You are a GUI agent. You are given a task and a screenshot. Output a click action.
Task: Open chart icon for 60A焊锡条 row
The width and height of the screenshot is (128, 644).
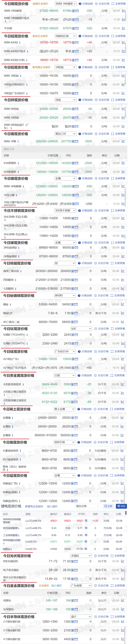click(123, 172)
